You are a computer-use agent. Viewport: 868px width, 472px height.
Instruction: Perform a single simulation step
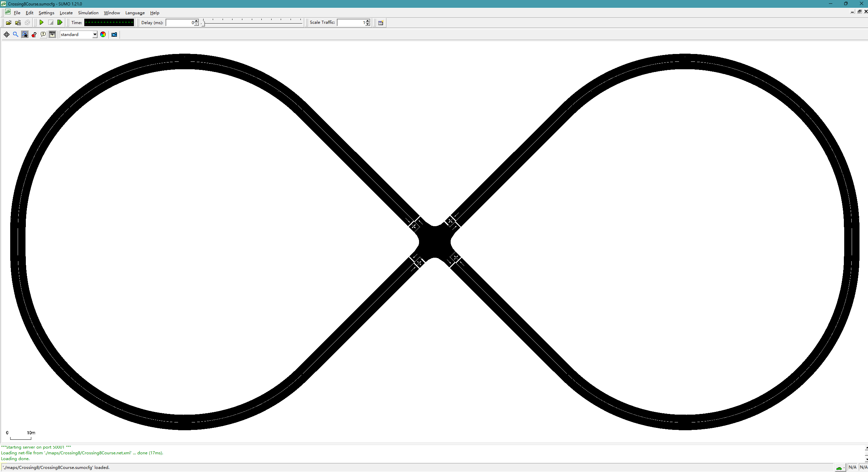(60, 22)
